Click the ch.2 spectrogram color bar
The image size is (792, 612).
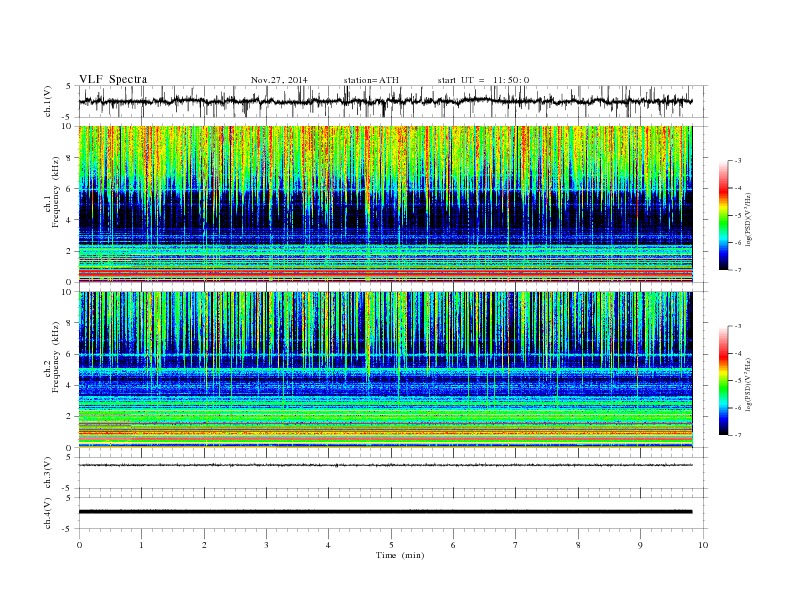(723, 381)
